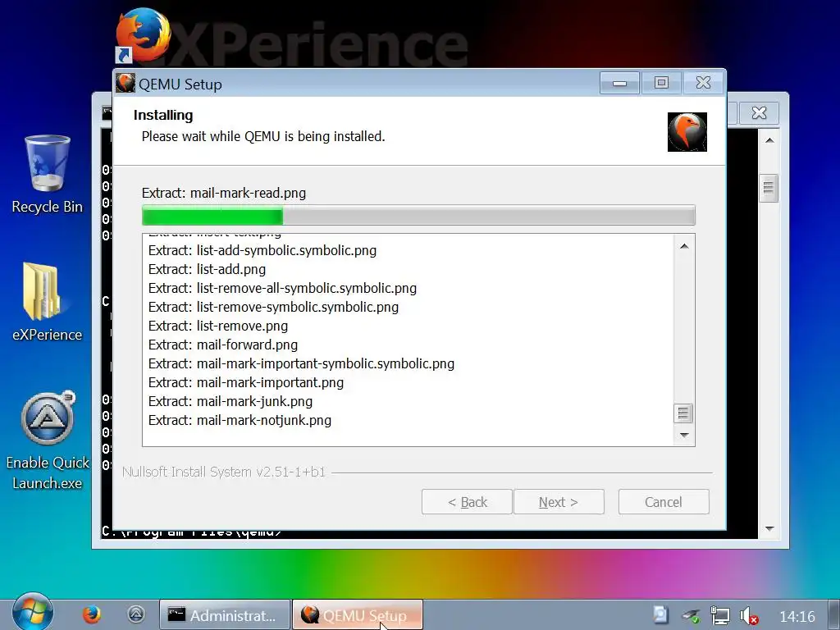The width and height of the screenshot is (840, 630).
Task: Click the QEMU Setup taskbar button
Action: 358,615
